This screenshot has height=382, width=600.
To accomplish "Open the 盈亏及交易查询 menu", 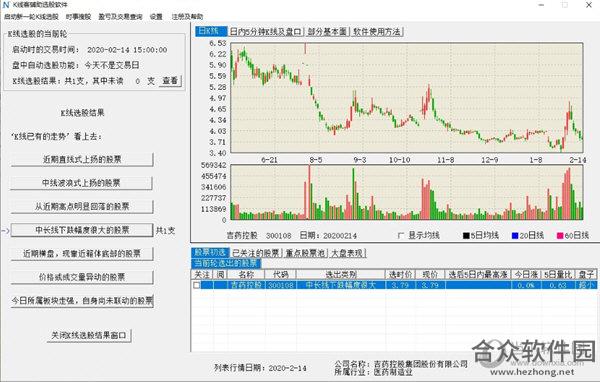I will pos(120,17).
